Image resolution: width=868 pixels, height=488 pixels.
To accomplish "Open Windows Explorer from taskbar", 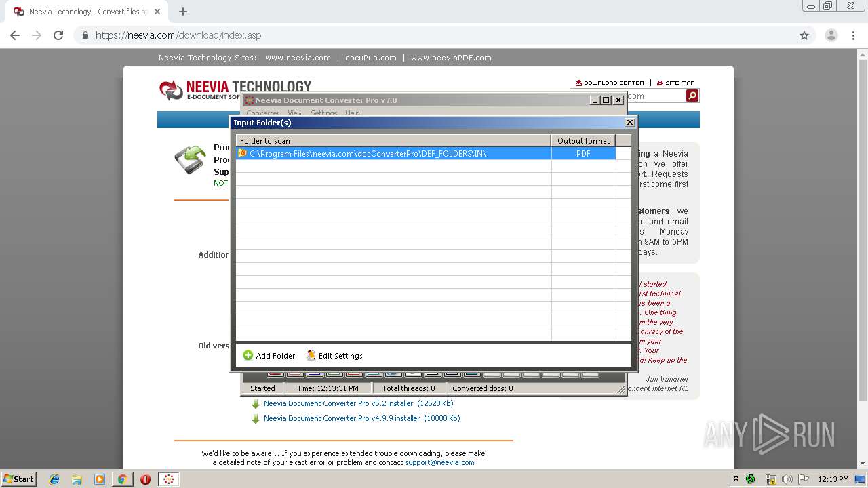I will click(77, 479).
